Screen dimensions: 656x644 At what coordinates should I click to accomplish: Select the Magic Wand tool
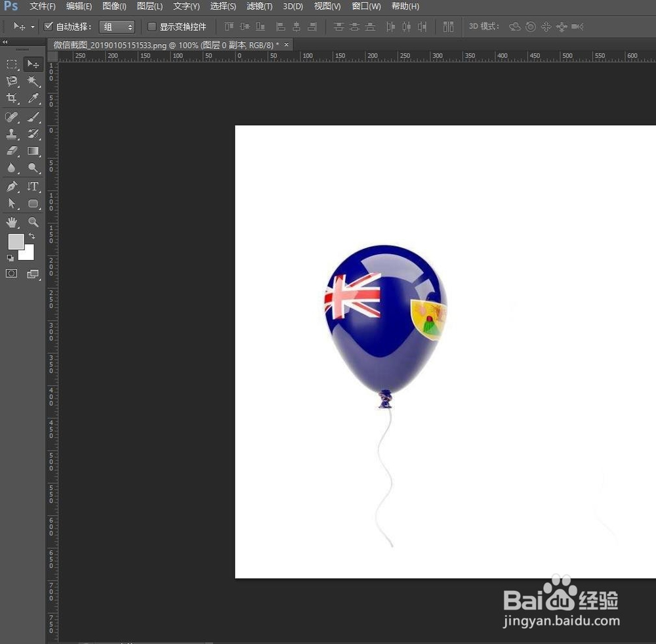click(33, 81)
